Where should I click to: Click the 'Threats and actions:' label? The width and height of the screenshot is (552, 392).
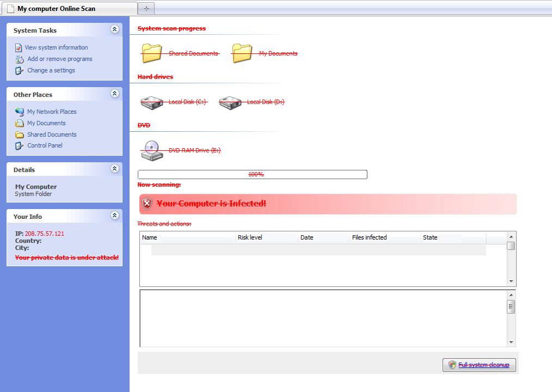pyautogui.click(x=164, y=224)
